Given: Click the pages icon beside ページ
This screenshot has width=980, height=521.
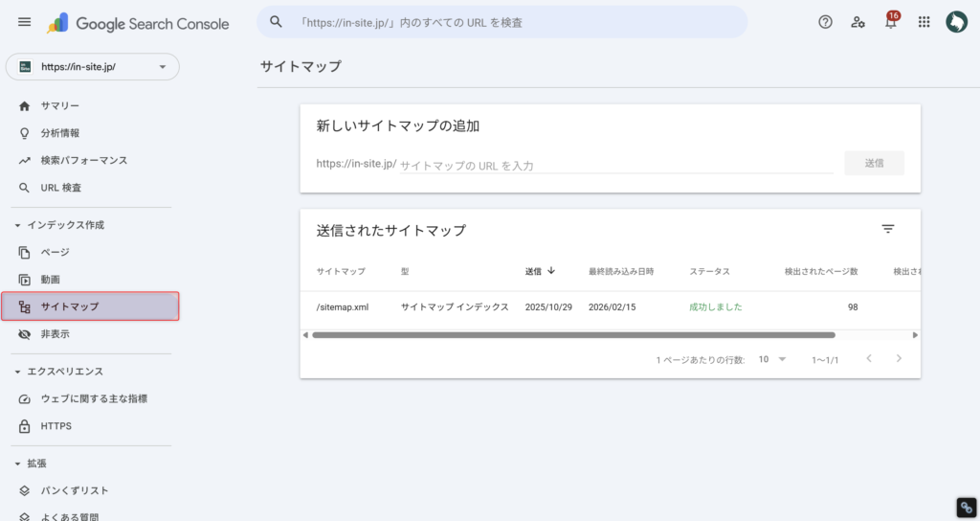Looking at the screenshot, I should (24, 253).
